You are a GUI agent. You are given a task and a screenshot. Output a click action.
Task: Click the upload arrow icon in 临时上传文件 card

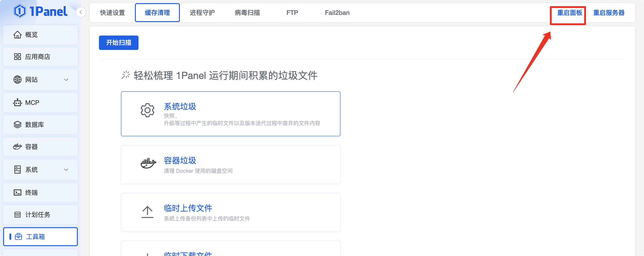tap(148, 212)
